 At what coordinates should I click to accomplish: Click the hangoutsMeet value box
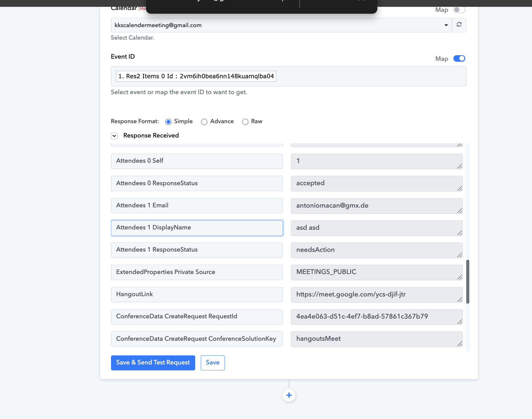pyautogui.click(x=377, y=339)
